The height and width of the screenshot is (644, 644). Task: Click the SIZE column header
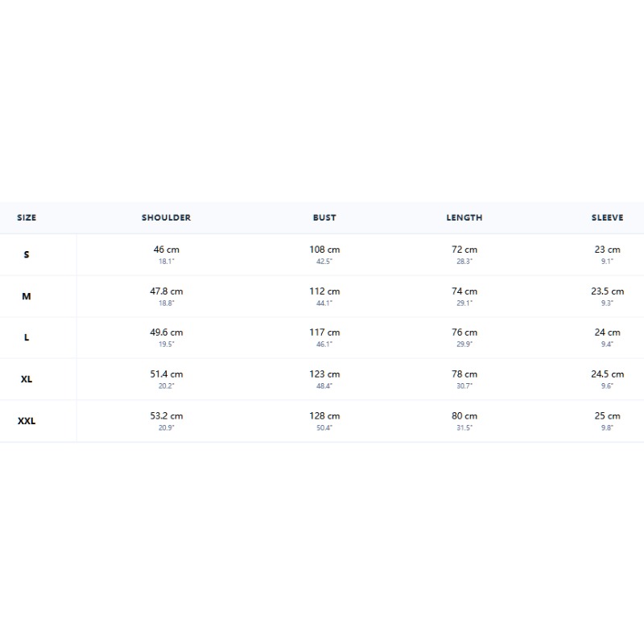pos(27,217)
